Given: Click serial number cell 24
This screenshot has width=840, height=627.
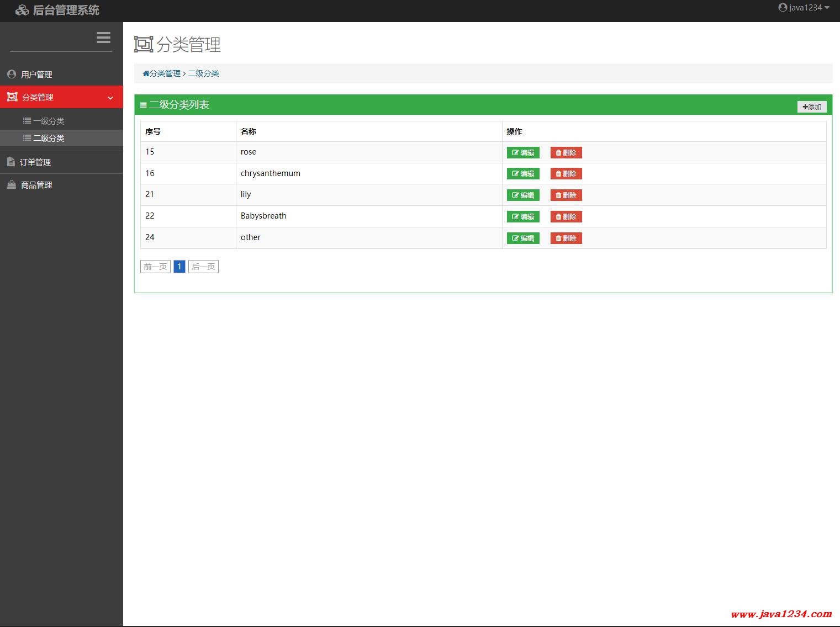Looking at the screenshot, I should (x=188, y=238).
